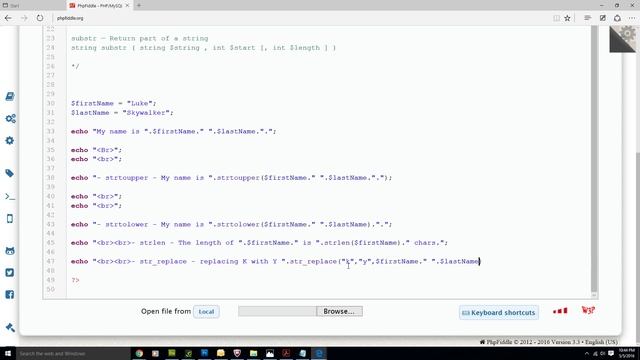Viewport: 640px width, 360px height.
Task: Click the mobile phone icon in sidebar
Action: [10, 218]
